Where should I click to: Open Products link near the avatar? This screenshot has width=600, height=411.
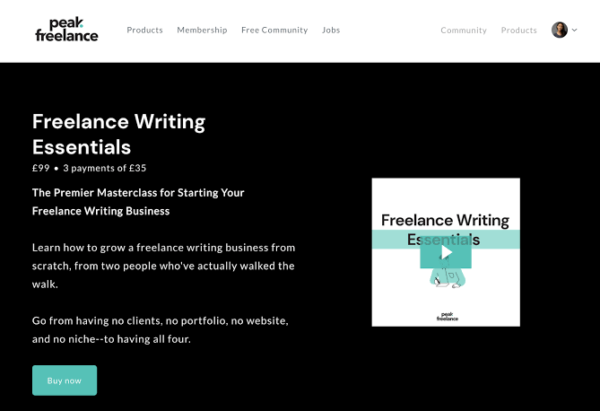pyautogui.click(x=519, y=30)
